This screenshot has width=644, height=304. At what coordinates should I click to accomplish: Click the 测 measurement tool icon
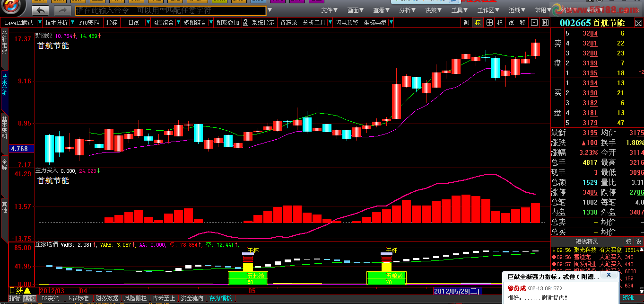click(x=466, y=22)
